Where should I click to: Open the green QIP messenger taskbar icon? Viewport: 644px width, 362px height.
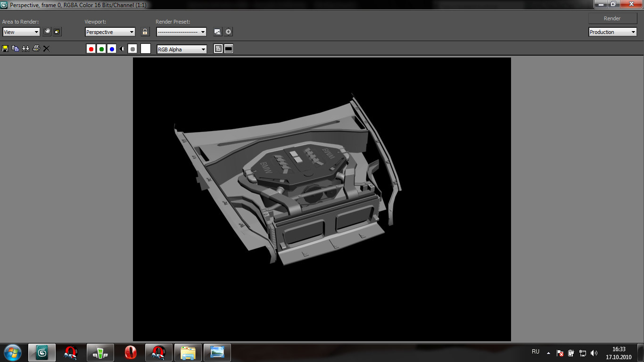pos(101,353)
